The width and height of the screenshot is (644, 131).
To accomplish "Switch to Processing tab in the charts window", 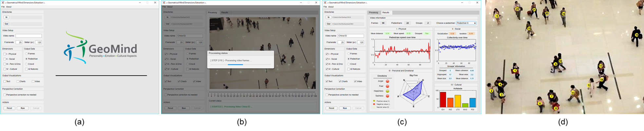I will [373, 12].
